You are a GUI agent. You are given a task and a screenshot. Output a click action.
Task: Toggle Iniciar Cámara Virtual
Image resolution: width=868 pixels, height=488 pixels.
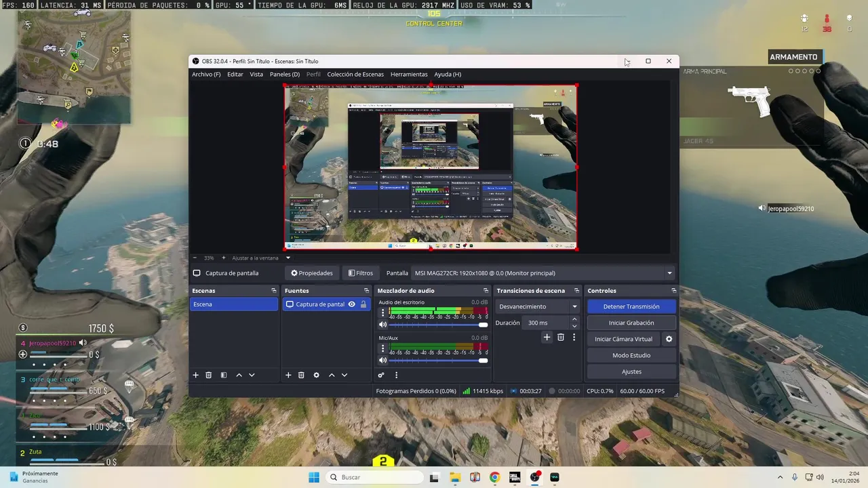tap(623, 339)
